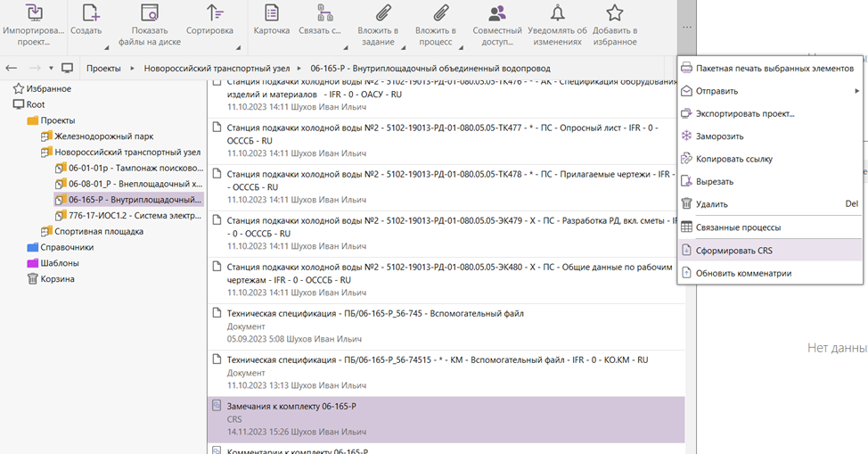Open the Корзина (trash) tree item
The height and width of the screenshot is (454, 868).
click(x=55, y=279)
